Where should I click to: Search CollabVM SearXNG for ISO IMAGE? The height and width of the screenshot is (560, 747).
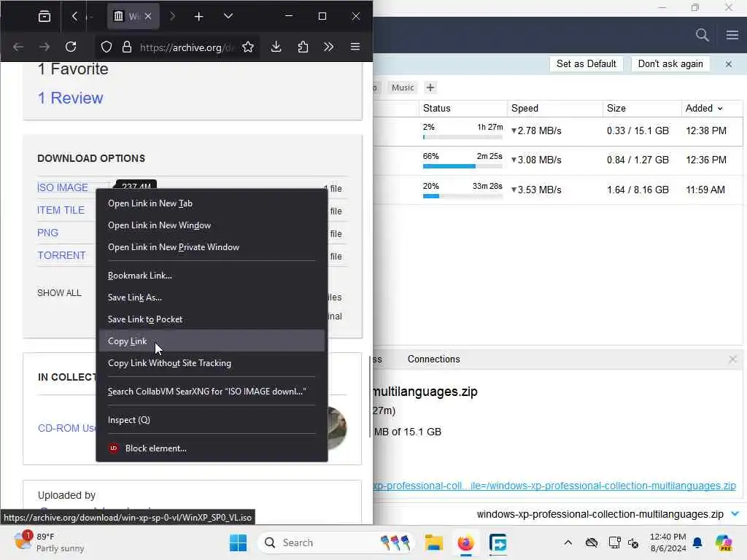tap(212, 392)
